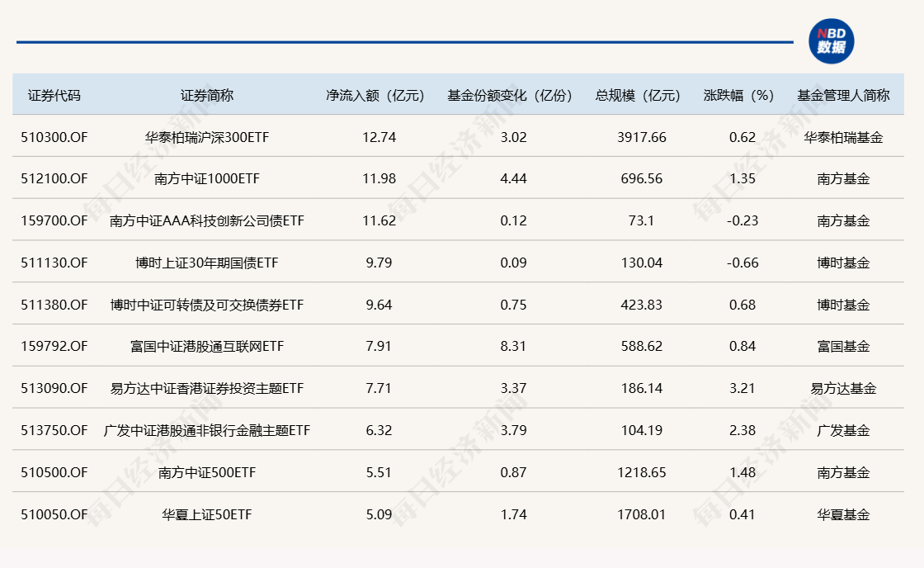Click change percent value 1.35
Screen dimensions: 924x568
coord(742,178)
